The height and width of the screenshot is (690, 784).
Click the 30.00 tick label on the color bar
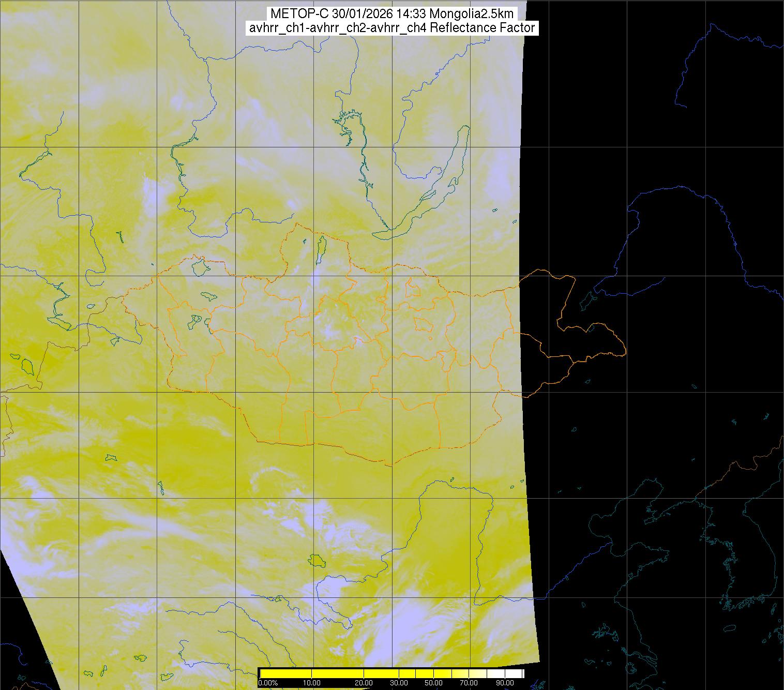[400, 683]
